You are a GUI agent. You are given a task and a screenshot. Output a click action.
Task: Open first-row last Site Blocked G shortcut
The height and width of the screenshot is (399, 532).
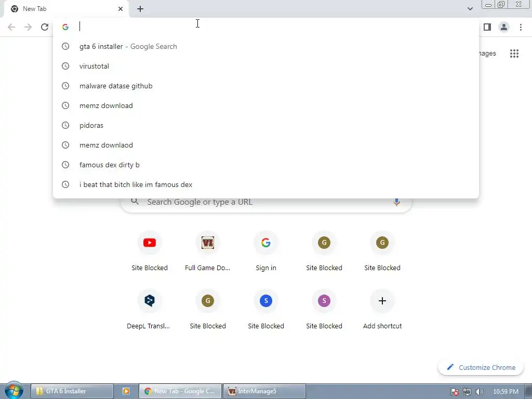pos(382,251)
